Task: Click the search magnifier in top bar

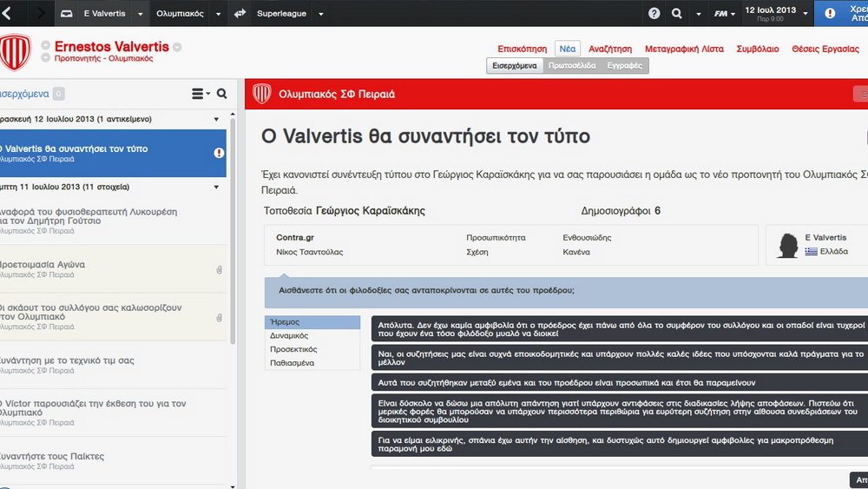Action: coord(677,13)
